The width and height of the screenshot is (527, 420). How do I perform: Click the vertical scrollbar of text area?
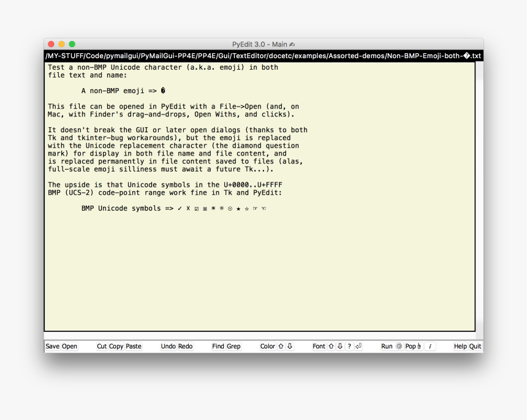click(480, 197)
